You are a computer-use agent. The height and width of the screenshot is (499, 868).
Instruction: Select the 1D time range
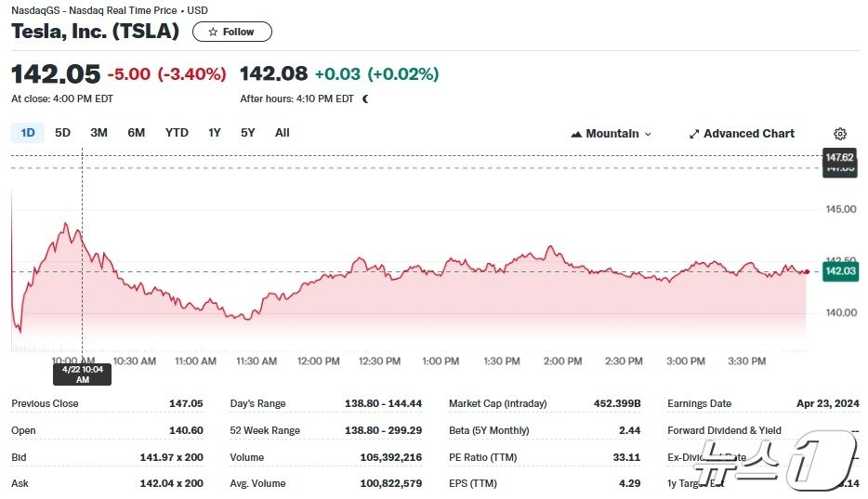pos(28,133)
